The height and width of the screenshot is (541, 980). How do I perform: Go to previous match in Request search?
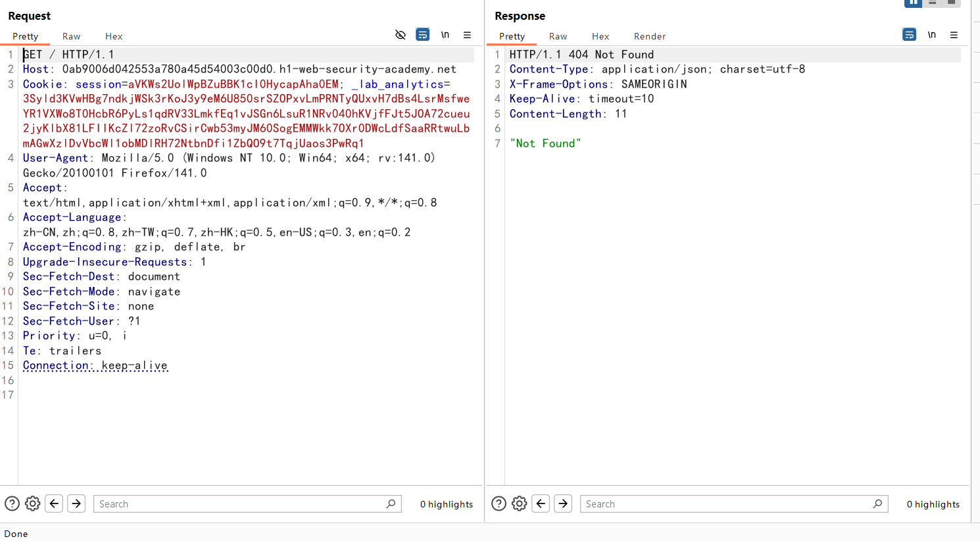(55, 503)
